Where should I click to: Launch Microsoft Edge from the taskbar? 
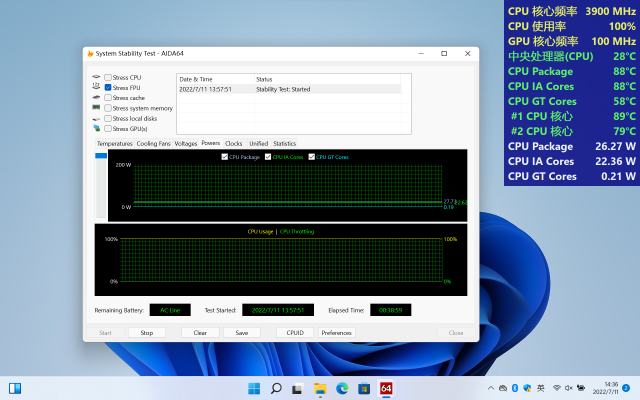pos(341,388)
